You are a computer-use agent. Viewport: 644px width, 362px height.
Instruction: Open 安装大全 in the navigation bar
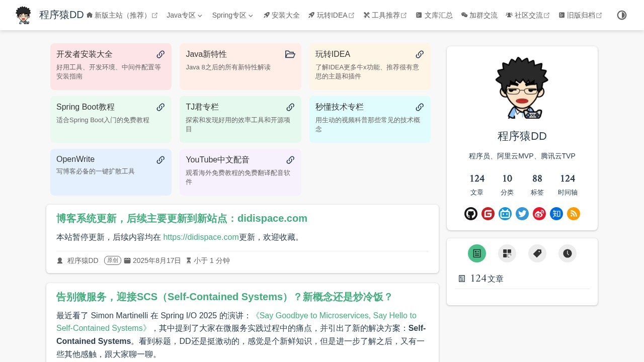pos(281,15)
